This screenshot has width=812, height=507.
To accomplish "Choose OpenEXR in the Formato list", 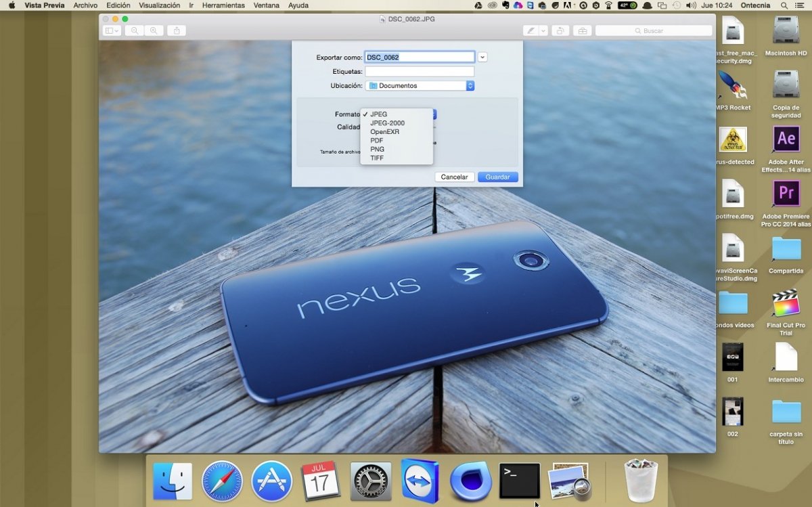I will click(x=397, y=132).
